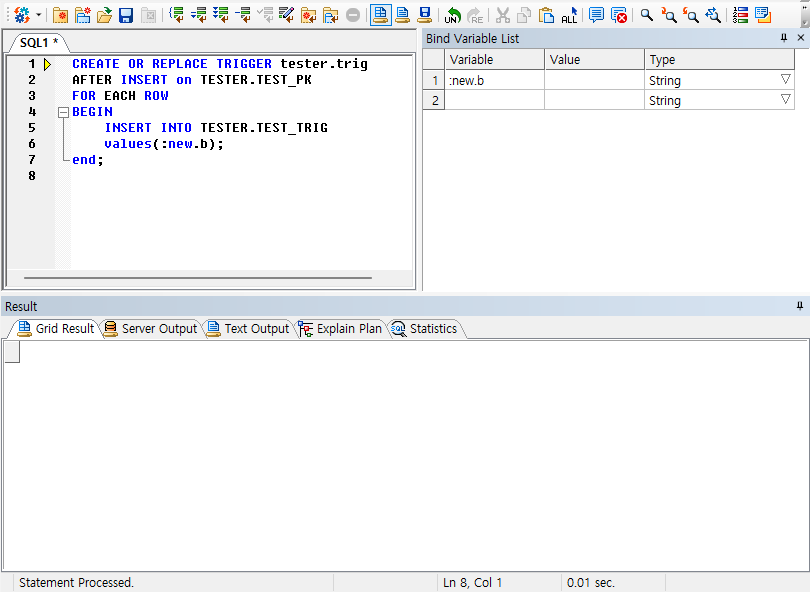The width and height of the screenshot is (810, 592).
Task: Click the Save file icon in toolbar
Action: tap(126, 15)
